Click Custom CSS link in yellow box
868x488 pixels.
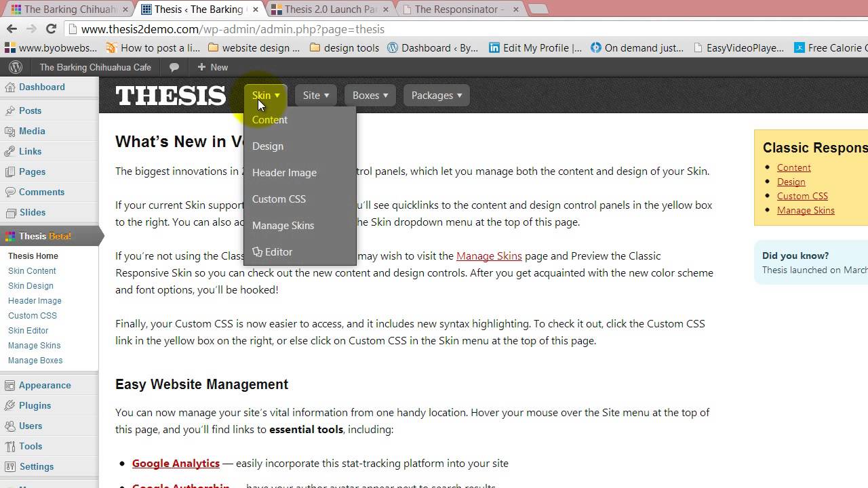point(802,196)
